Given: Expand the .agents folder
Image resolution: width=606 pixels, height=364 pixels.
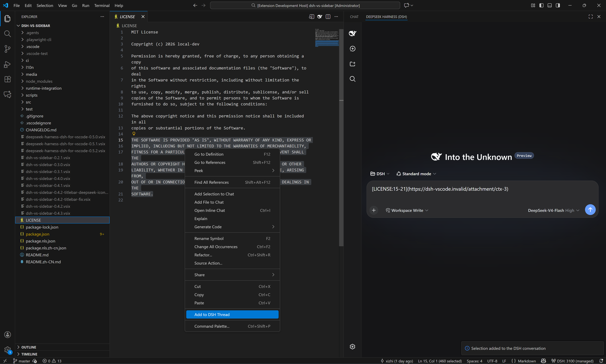Looking at the screenshot, I should coord(62,33).
